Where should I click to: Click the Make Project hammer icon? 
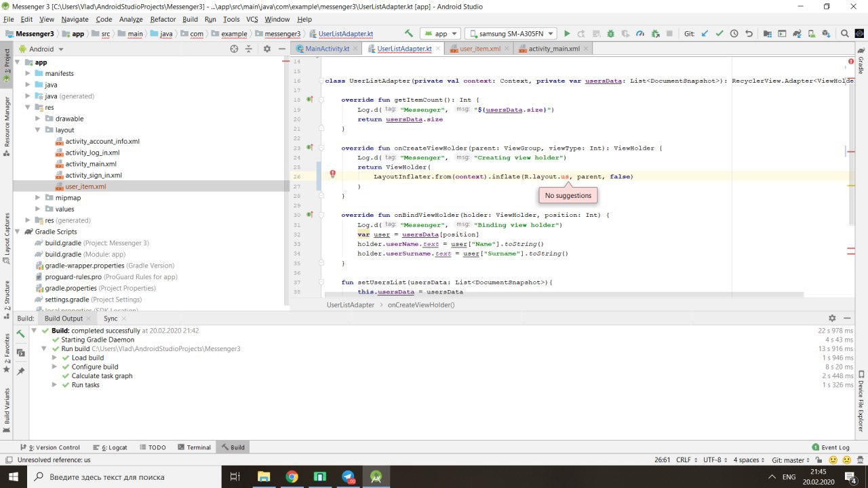pos(409,33)
